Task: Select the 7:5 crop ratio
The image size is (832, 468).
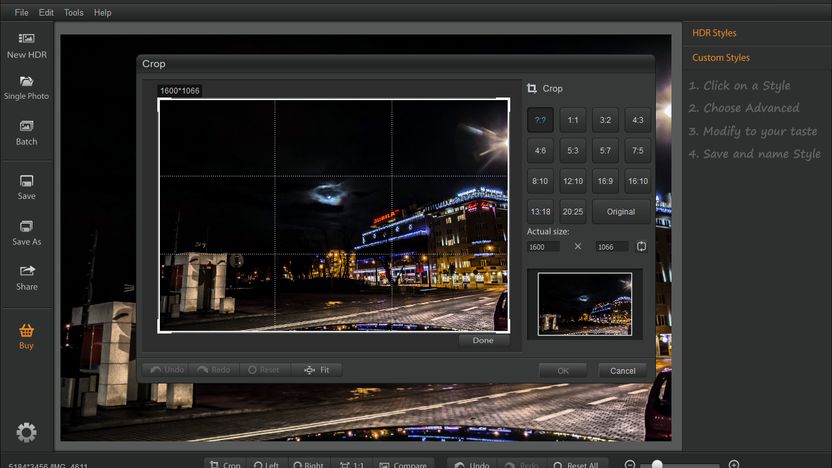Action: (x=638, y=151)
